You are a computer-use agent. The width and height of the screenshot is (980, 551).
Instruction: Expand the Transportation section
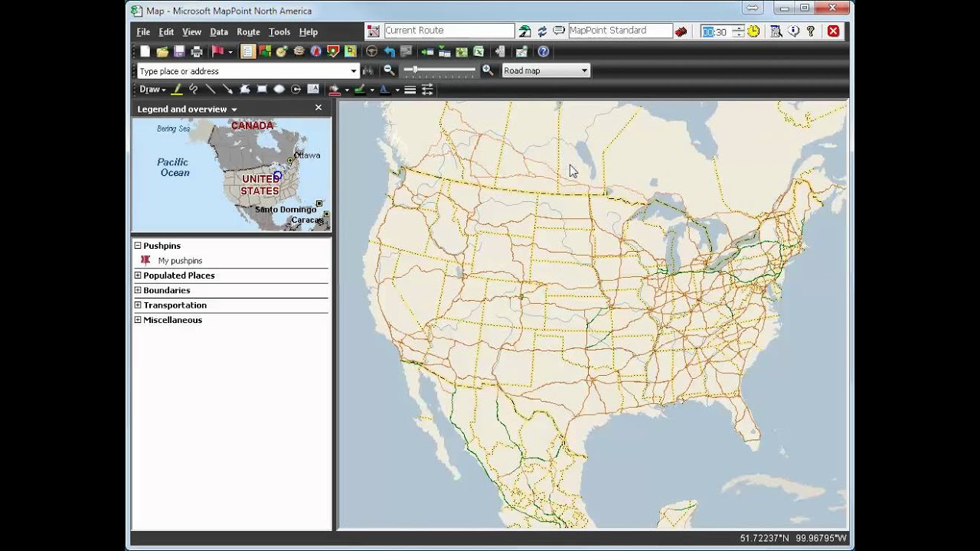(138, 305)
